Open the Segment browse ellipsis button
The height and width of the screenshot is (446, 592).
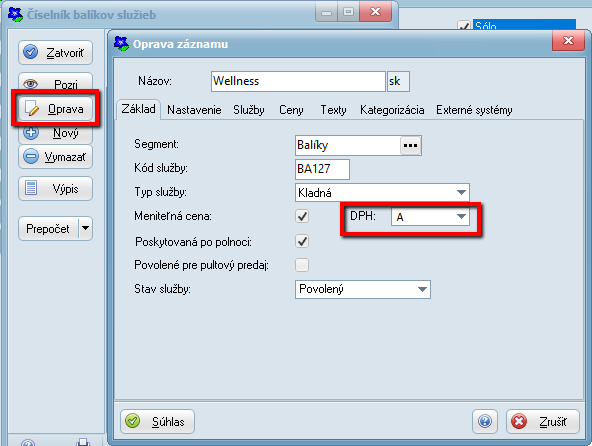pos(411,145)
